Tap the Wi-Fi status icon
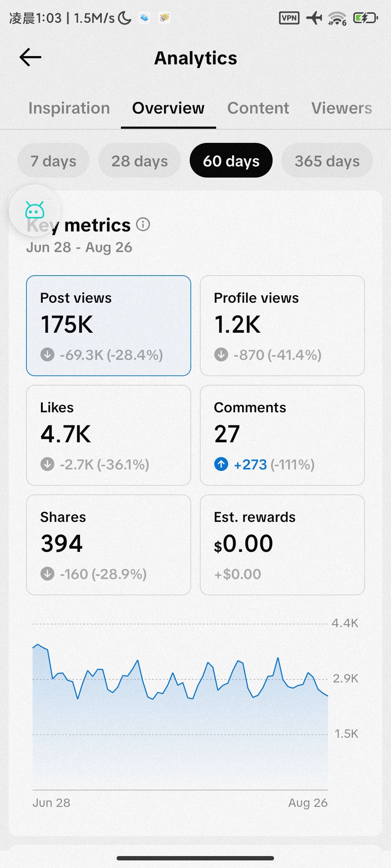The height and width of the screenshot is (868, 391). [x=337, y=18]
